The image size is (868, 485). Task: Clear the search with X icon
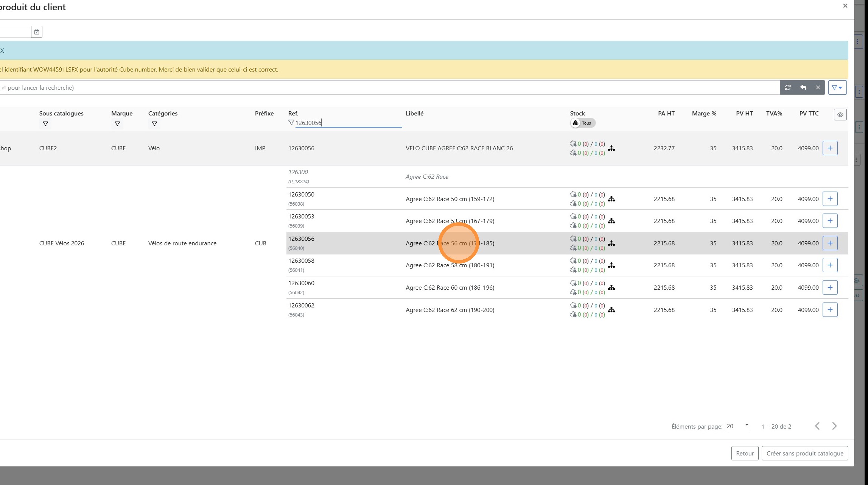click(x=818, y=87)
